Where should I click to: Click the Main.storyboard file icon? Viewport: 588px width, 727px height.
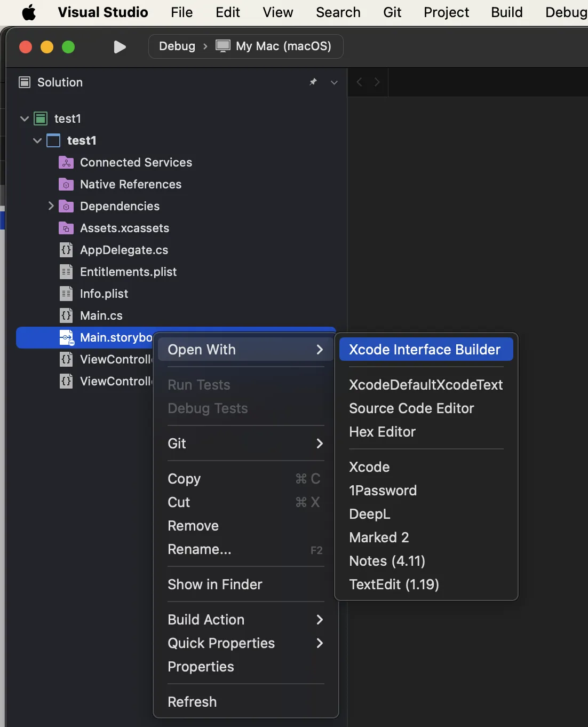pyautogui.click(x=66, y=337)
